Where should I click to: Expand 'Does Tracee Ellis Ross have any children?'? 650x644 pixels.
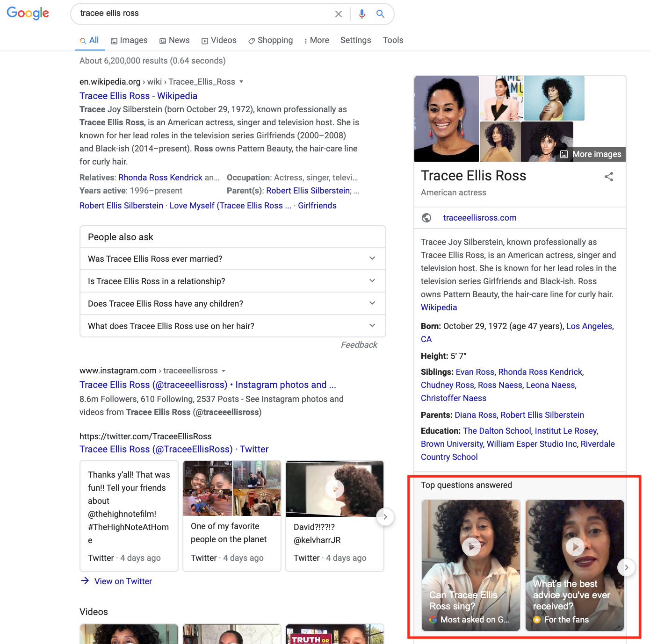233,303
